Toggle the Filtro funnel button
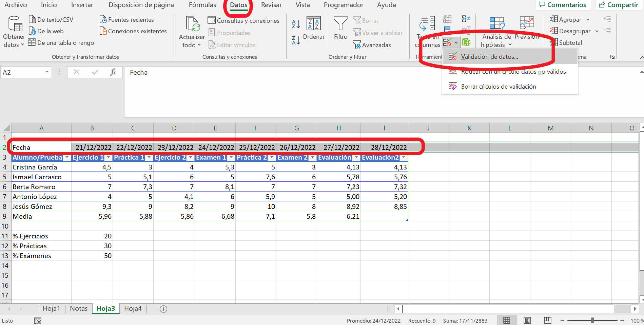Viewport: 644px width, 325px height. click(x=340, y=28)
